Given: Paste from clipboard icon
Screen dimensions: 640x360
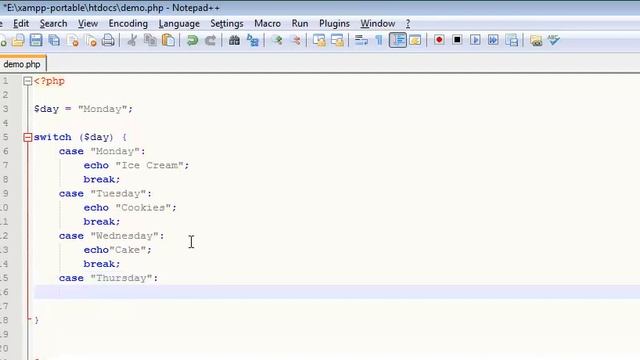Looking at the screenshot, I should coord(169,40).
